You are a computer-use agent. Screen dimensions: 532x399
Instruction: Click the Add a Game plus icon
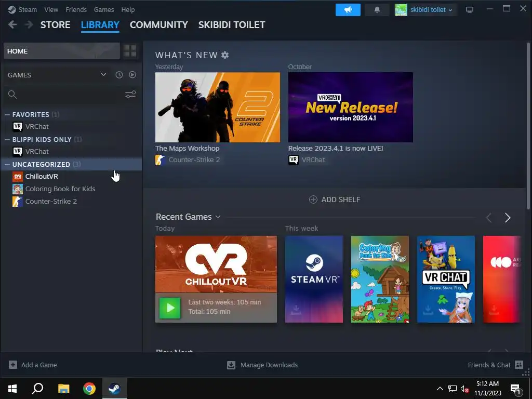pos(13,365)
